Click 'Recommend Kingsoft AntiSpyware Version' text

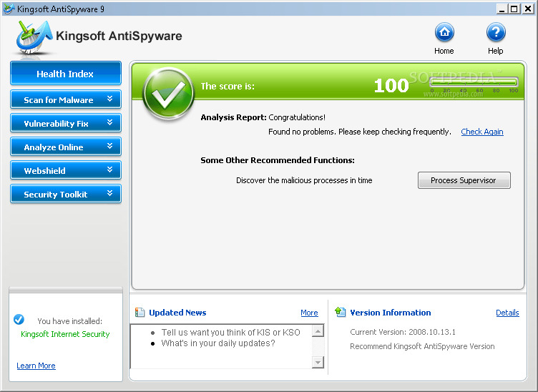coord(422,346)
